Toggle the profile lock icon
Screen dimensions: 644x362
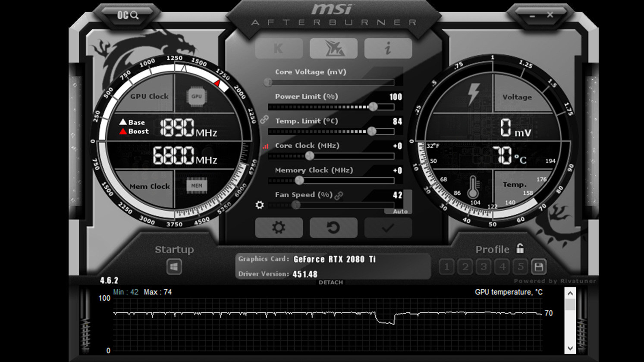(x=520, y=249)
